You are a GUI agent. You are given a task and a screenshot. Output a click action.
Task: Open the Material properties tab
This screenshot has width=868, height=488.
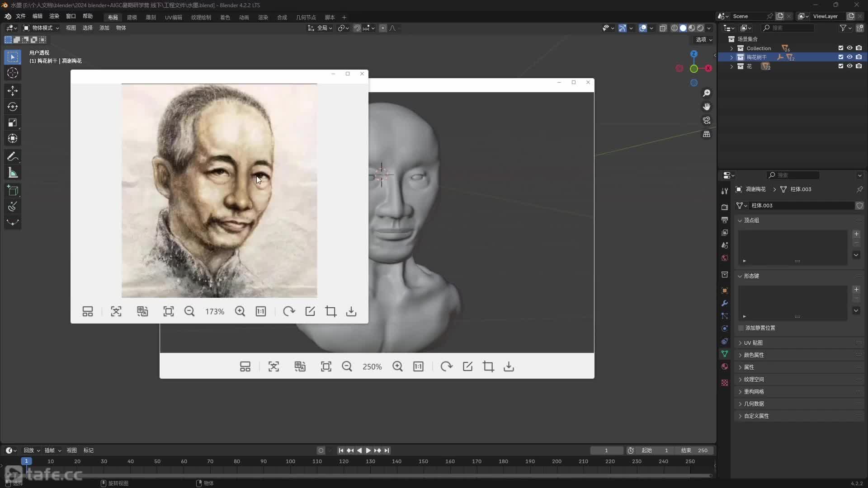(725, 366)
